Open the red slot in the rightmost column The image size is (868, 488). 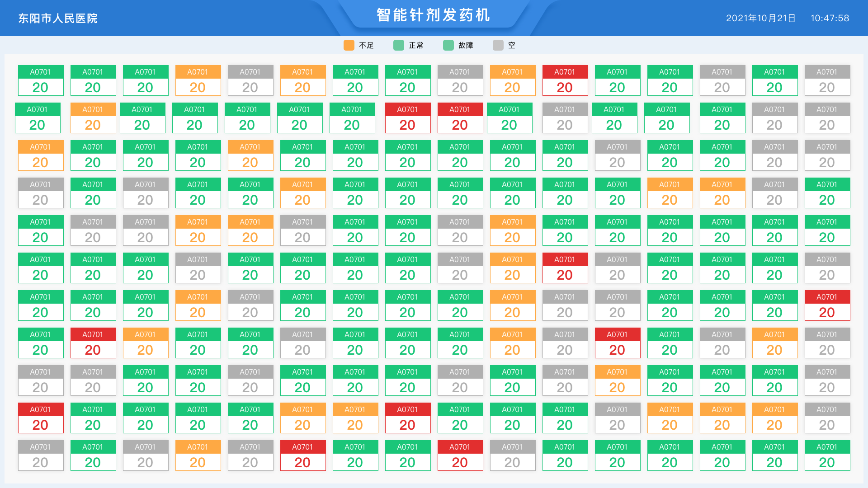[x=827, y=305]
